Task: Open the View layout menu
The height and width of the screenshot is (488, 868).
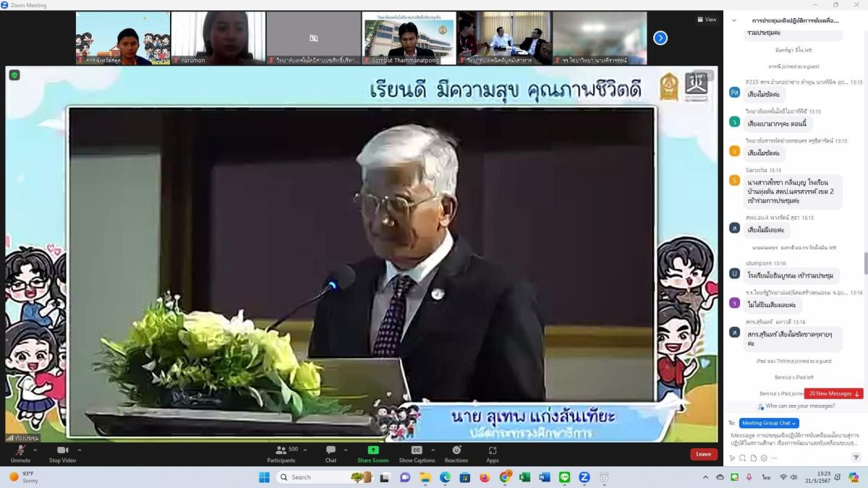Action: click(x=707, y=20)
